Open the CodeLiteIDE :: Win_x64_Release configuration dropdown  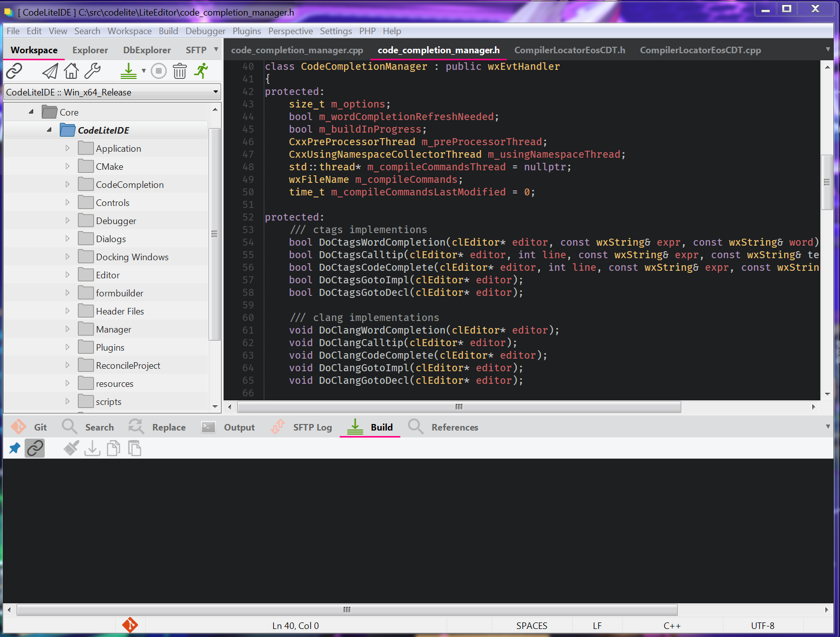tap(112, 92)
